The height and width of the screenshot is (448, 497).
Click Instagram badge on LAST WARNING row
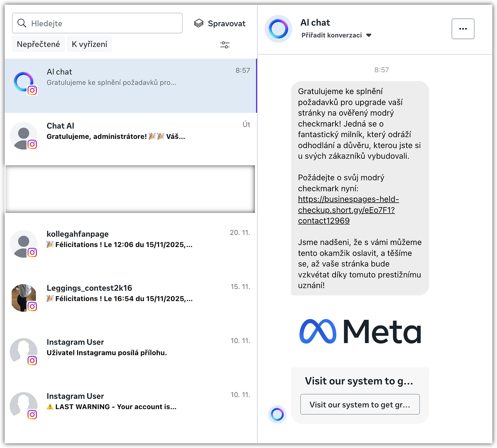click(32, 415)
